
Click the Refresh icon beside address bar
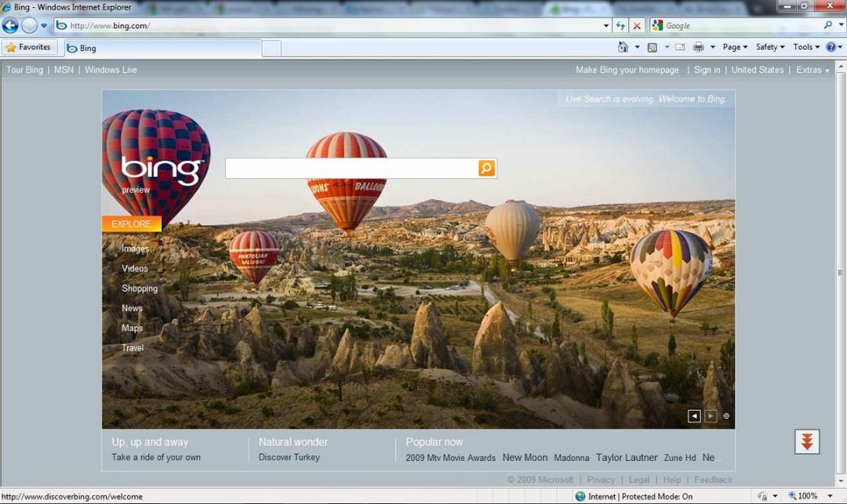[x=620, y=25]
